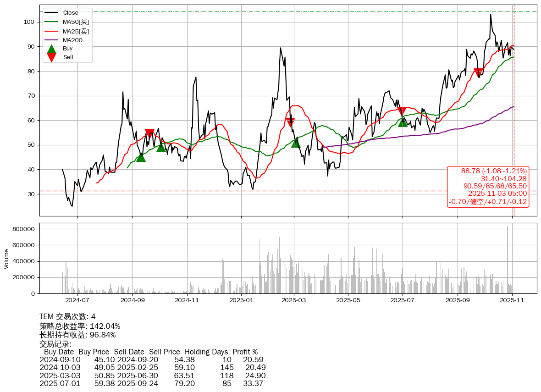Click the tallest volume bar near 2025-11

508,260
